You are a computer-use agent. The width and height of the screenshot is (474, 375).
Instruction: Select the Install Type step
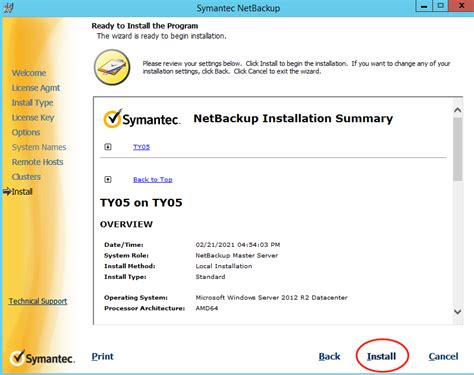click(33, 103)
